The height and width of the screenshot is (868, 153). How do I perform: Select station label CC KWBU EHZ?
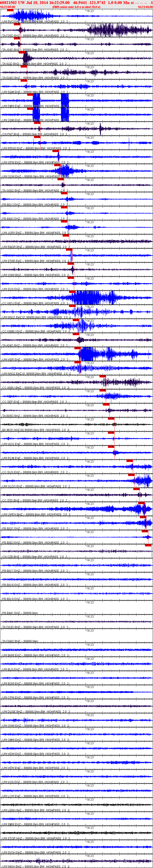[12, 332]
